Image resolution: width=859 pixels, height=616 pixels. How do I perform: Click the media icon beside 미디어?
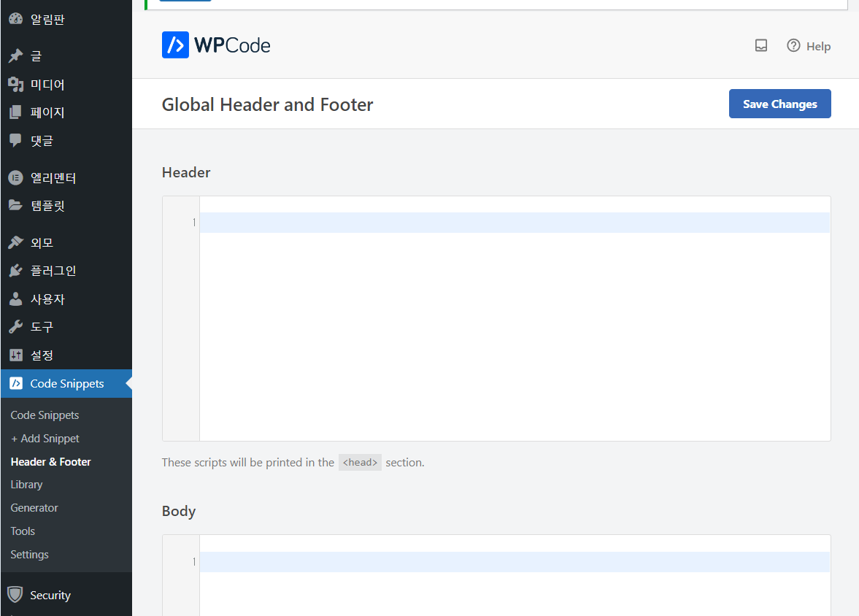16,85
